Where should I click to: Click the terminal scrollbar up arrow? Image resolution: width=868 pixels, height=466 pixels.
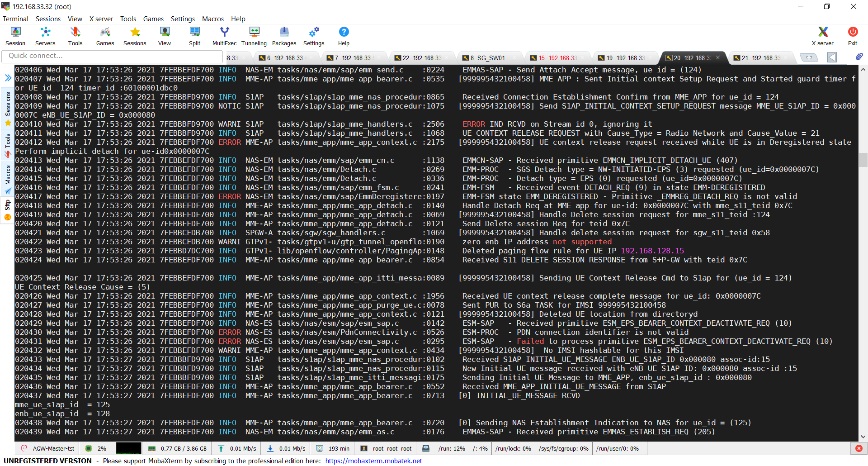pyautogui.click(x=863, y=69)
